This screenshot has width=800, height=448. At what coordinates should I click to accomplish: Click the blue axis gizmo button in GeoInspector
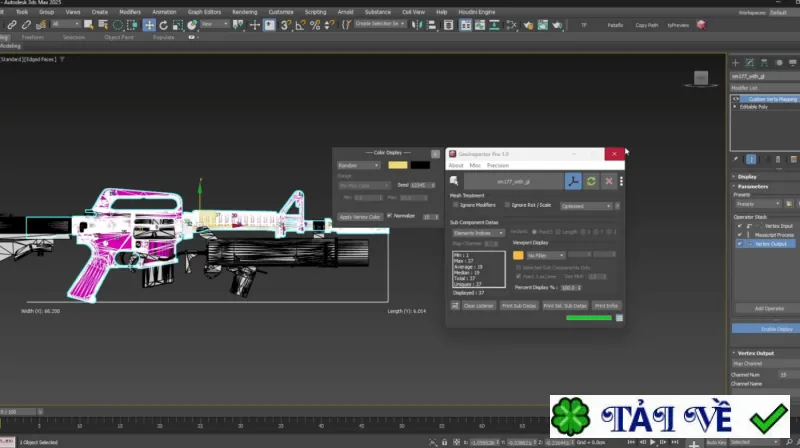pos(573,181)
